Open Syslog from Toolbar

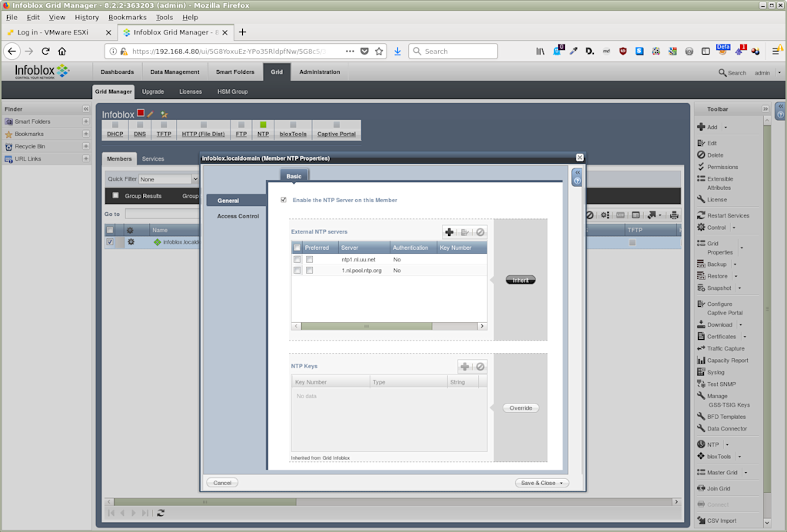(x=711, y=372)
